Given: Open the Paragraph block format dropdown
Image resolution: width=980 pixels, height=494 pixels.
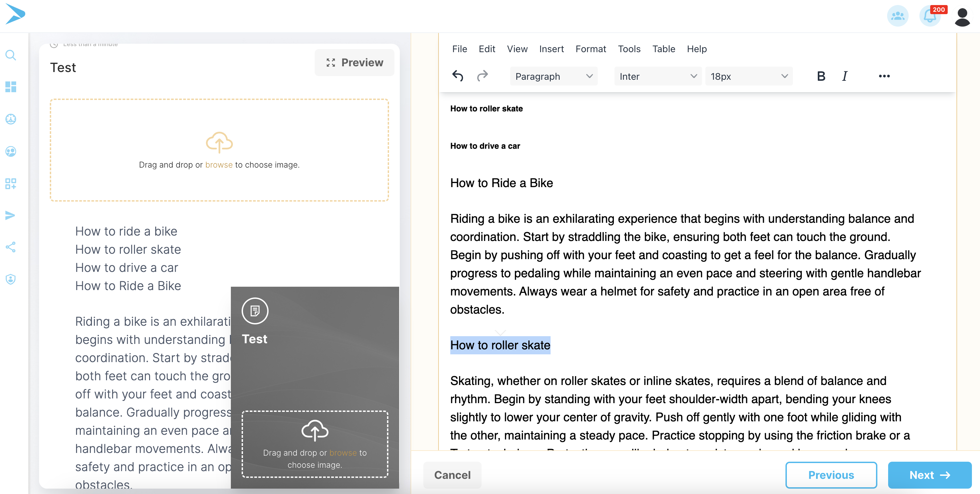Looking at the screenshot, I should 554,76.
